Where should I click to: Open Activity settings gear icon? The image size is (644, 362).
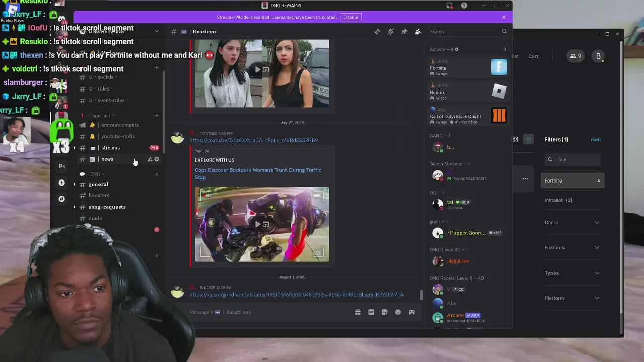coord(456,49)
